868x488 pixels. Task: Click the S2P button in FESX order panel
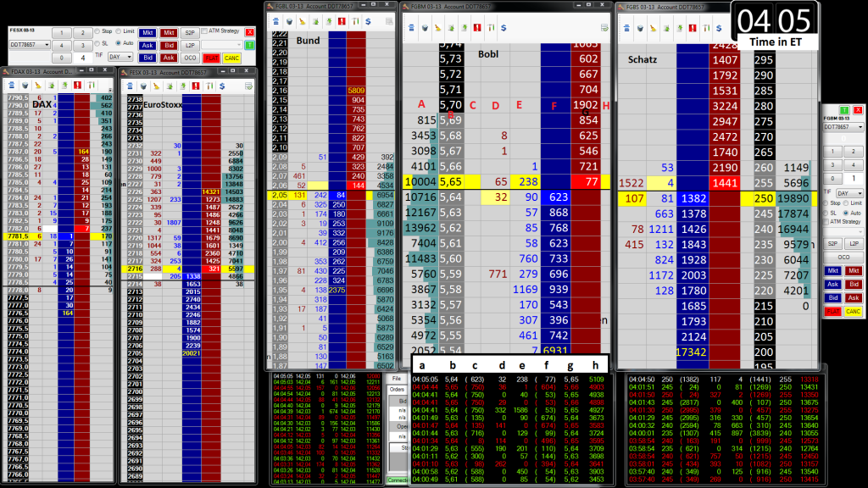pos(190,33)
